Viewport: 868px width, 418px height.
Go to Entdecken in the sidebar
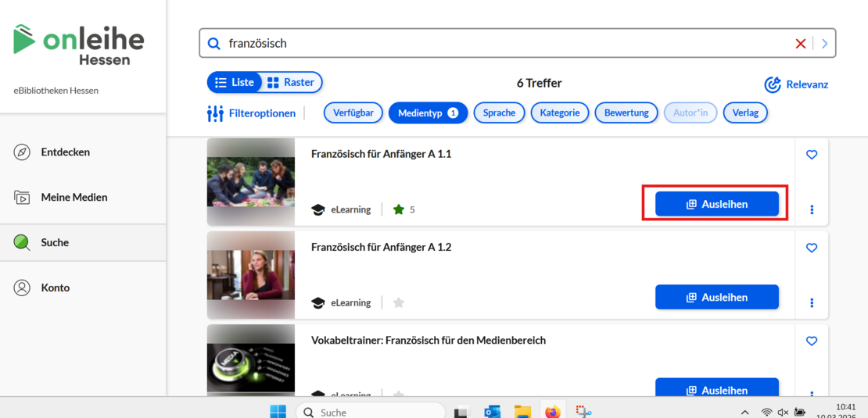[x=65, y=152]
